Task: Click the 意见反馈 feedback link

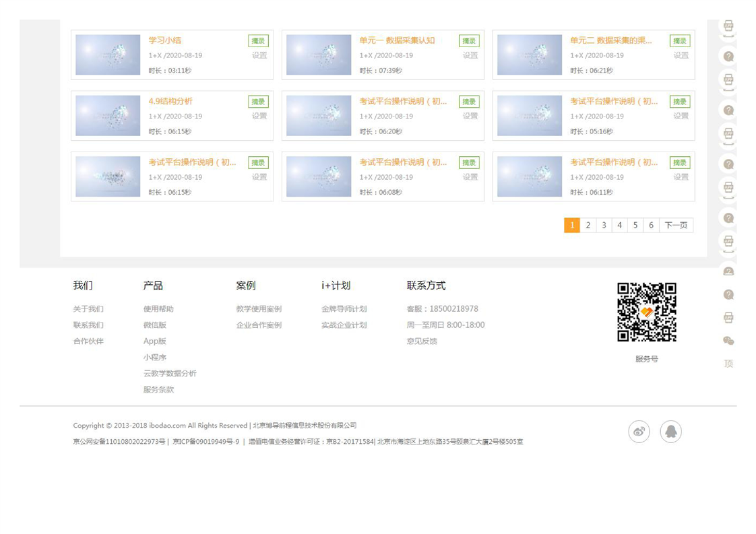Action: click(x=422, y=341)
